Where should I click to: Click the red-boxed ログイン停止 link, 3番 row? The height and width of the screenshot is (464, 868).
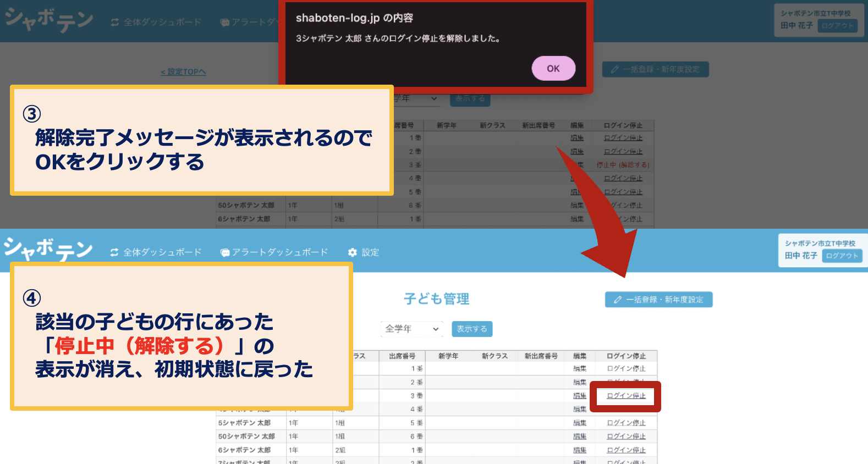[x=626, y=396]
